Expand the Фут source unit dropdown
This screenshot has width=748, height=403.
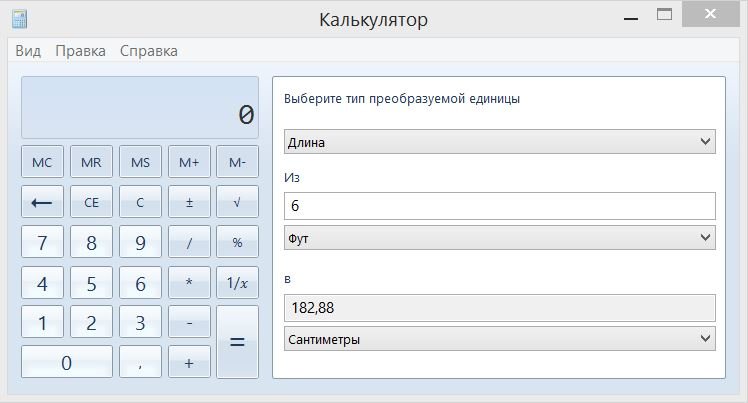499,238
